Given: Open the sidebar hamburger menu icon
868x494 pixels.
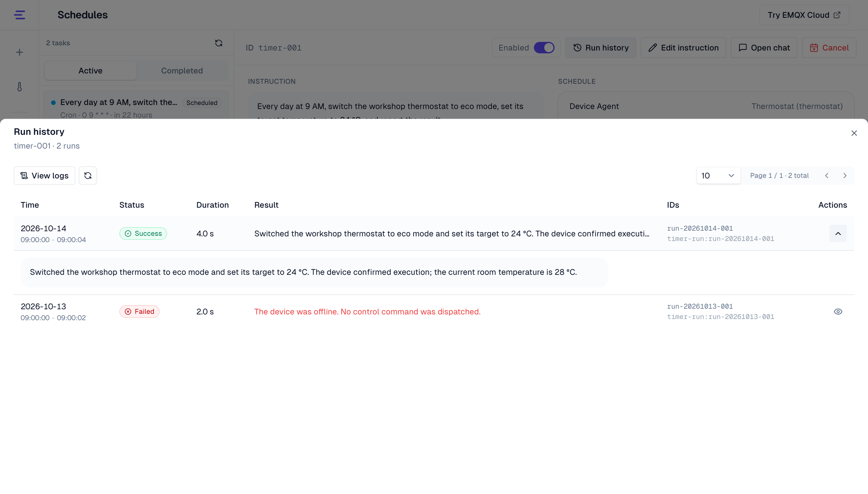Looking at the screenshot, I should [x=19, y=15].
